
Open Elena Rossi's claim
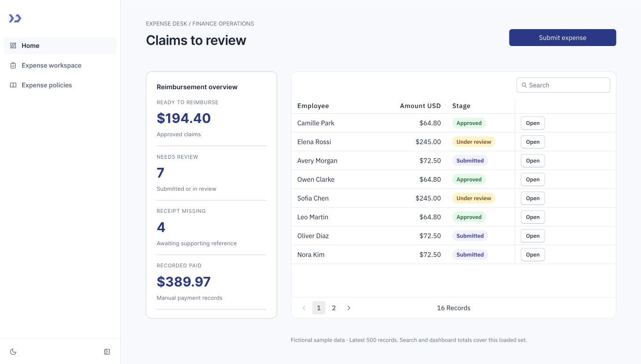(533, 142)
